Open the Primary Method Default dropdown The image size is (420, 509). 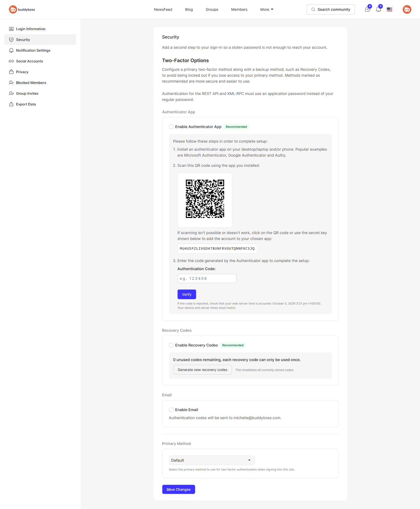212,460
